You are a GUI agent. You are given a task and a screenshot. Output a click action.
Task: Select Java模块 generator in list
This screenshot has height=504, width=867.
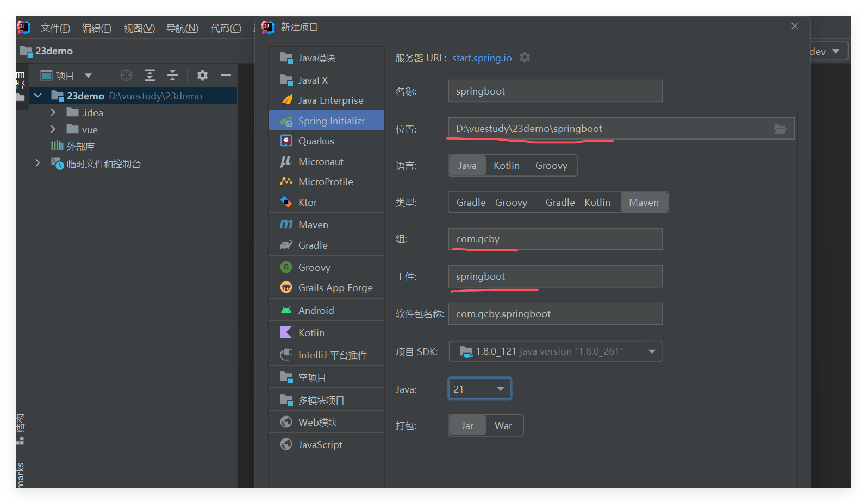click(x=326, y=58)
